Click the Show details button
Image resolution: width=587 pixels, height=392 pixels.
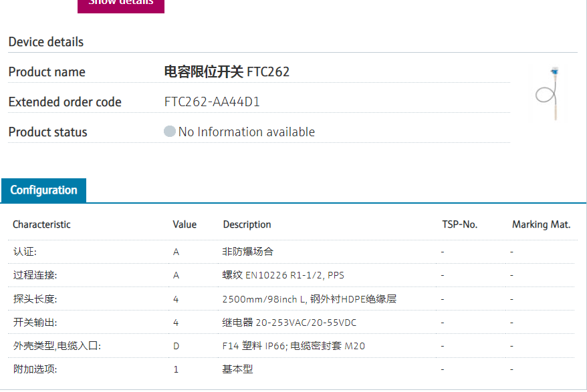[x=120, y=4]
